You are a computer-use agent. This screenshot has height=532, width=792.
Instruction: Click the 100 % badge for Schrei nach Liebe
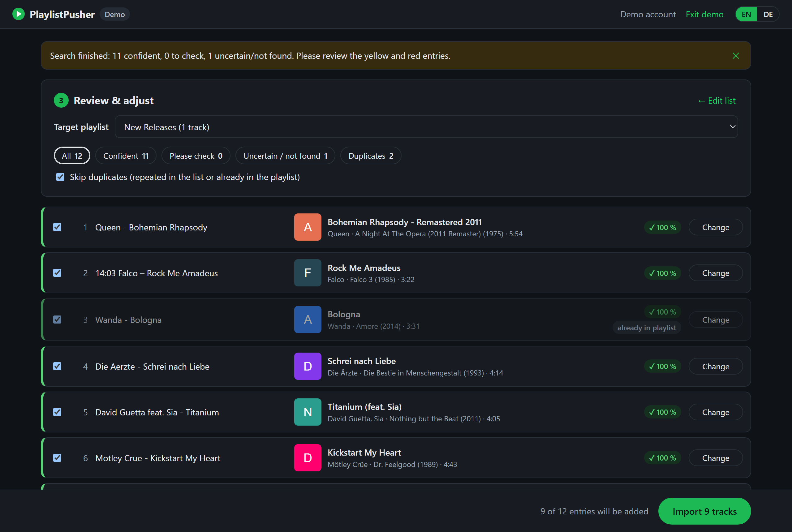(662, 366)
